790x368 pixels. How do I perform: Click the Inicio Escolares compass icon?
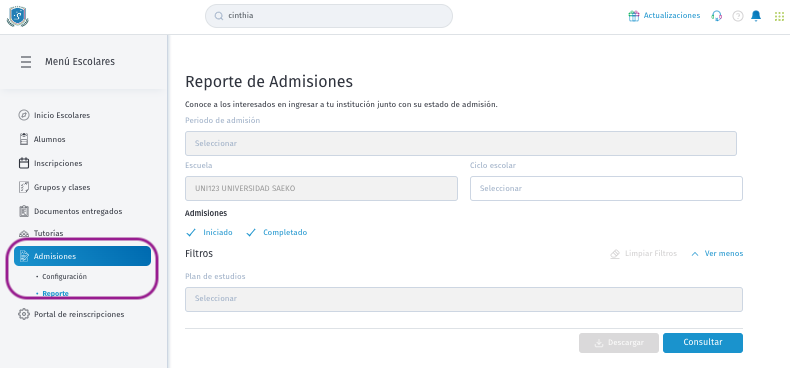(x=24, y=115)
